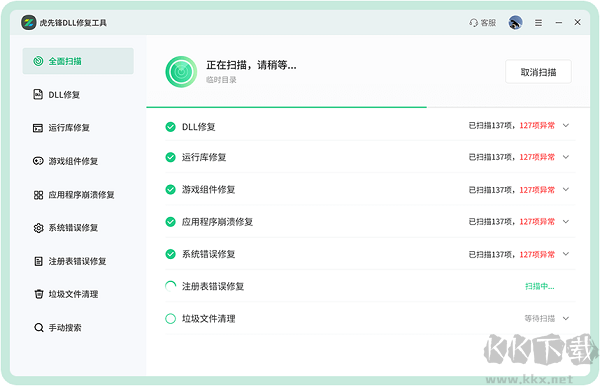Click DLL修复 label in results list
This screenshot has width=600, height=386.
coord(199,127)
